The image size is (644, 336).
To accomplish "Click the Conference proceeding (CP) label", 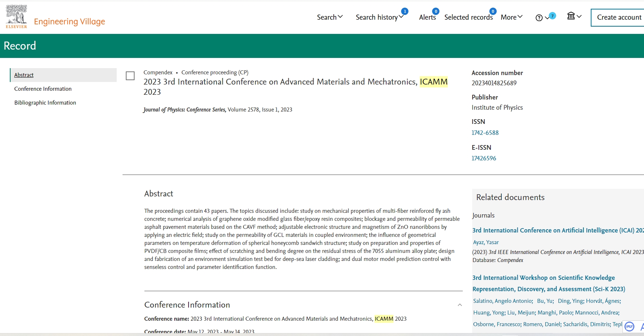I will (215, 73).
